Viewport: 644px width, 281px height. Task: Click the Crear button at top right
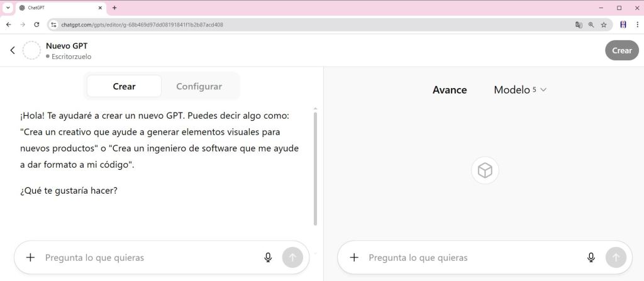621,50
